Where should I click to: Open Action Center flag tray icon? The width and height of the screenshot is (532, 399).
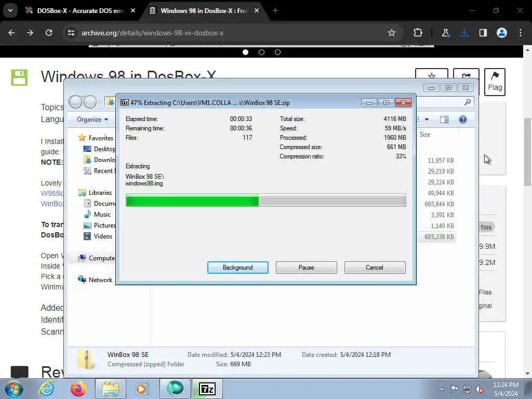(x=454, y=389)
